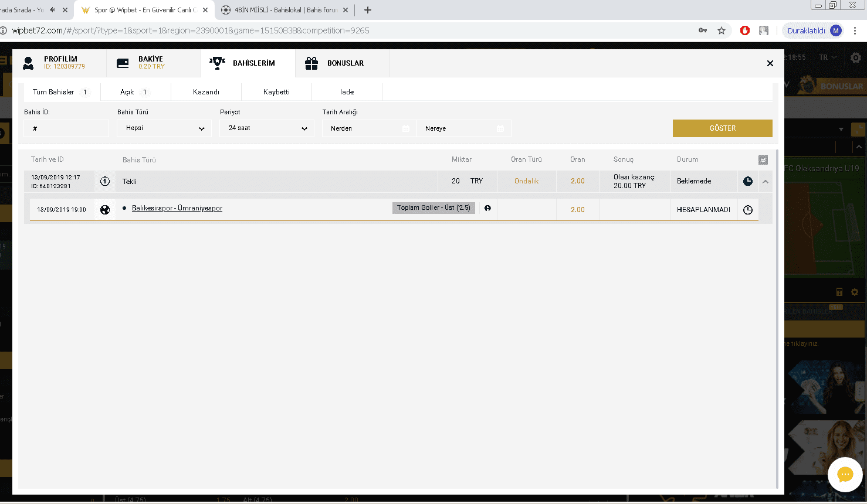Filter bets by Kaybetti
Image resolution: width=867 pixels, height=504 pixels.
tap(276, 92)
